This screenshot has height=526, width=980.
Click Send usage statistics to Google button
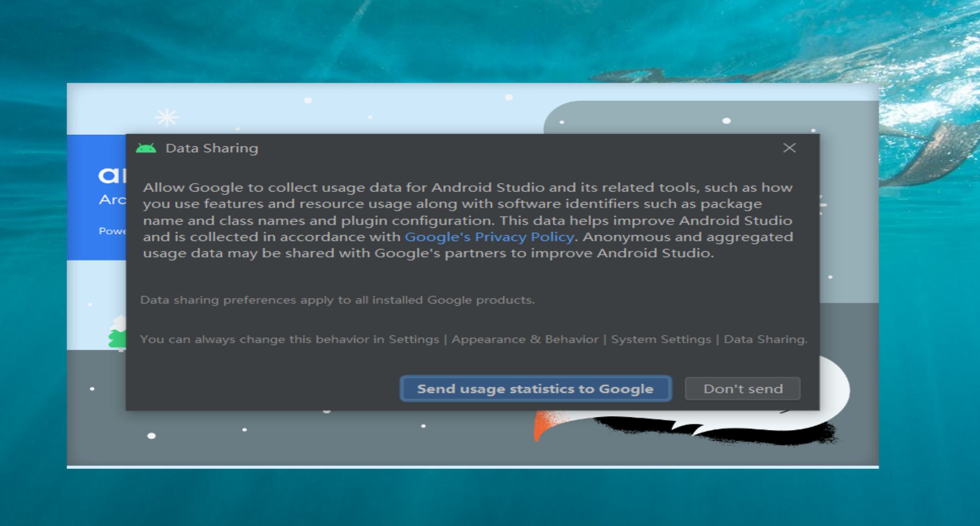pos(535,389)
